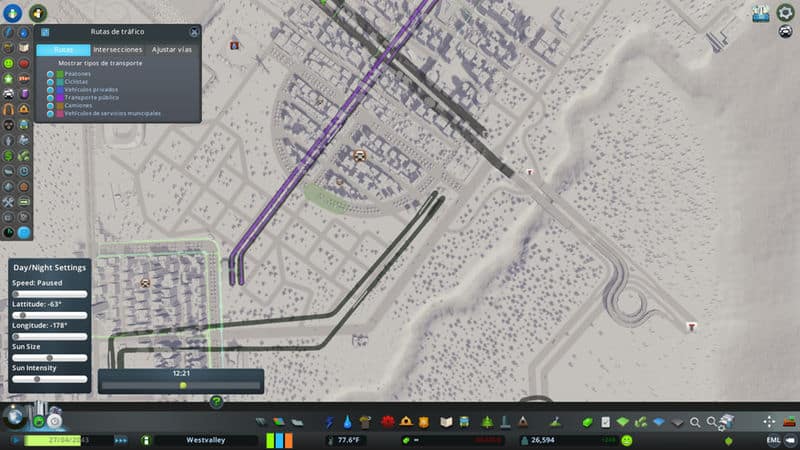Switch to the Ajustar vías tab
The image size is (800, 450).
click(171, 49)
